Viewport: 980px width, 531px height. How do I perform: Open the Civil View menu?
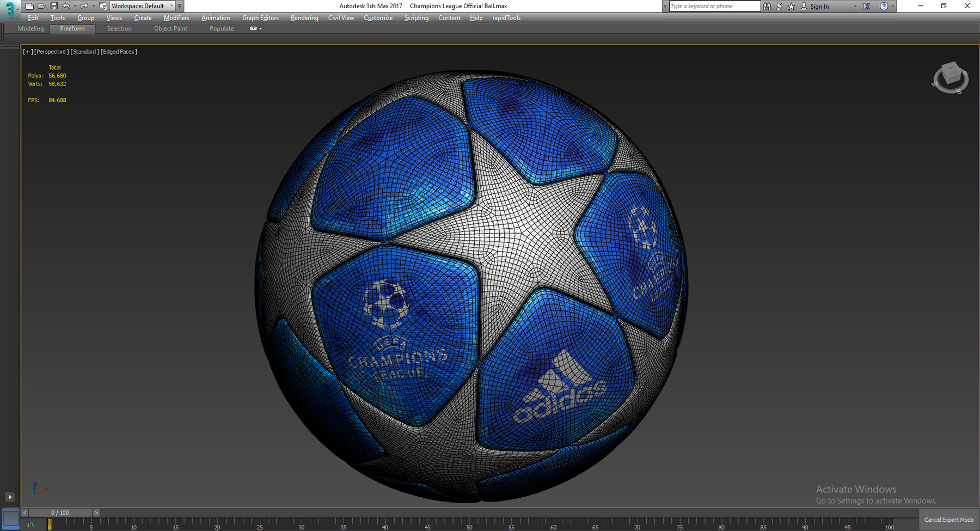(341, 18)
